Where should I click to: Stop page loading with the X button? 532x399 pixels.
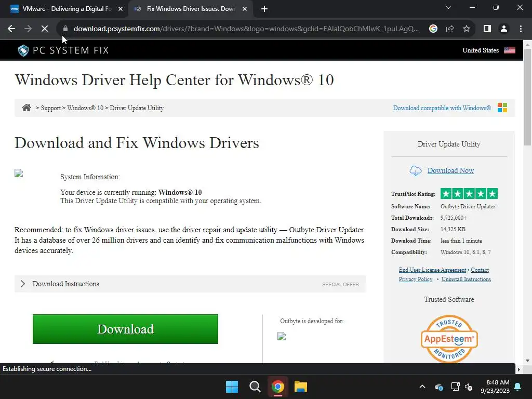coord(45,29)
